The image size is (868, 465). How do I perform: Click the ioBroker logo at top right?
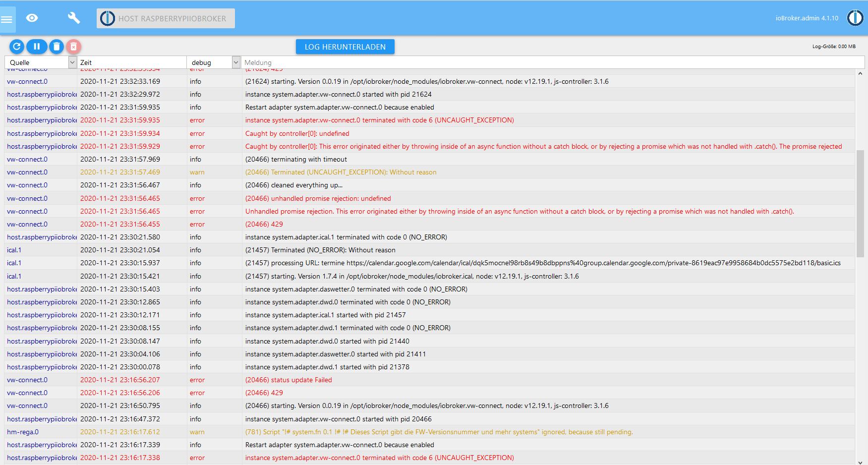click(x=855, y=18)
